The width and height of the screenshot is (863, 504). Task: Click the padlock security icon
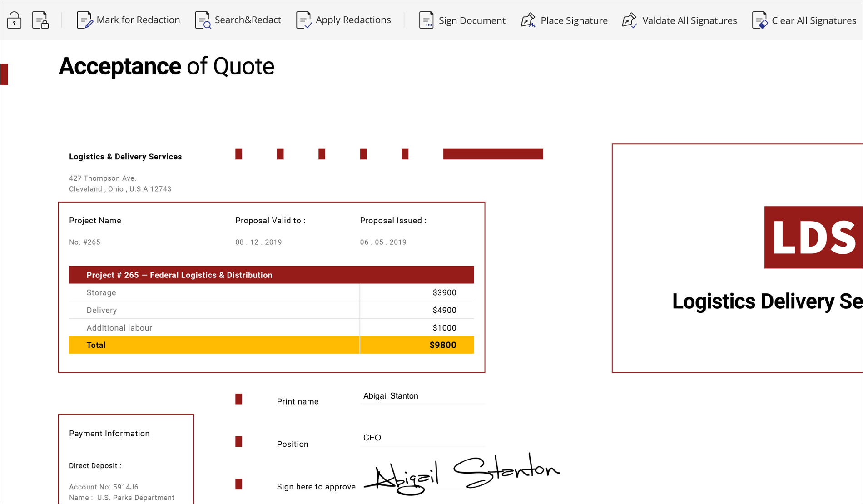[14, 20]
